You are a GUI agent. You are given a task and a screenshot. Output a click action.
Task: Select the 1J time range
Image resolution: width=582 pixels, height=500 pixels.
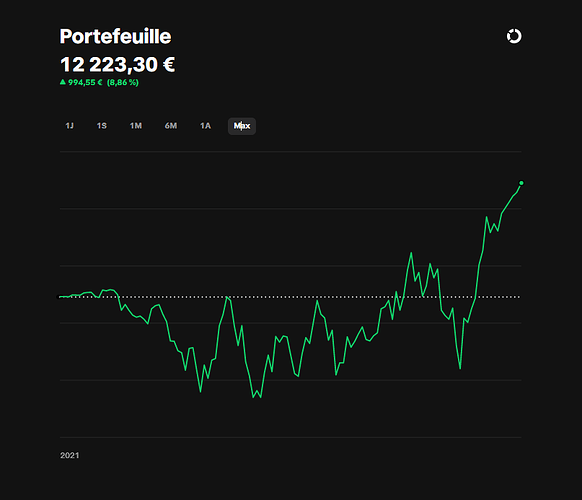click(x=69, y=126)
